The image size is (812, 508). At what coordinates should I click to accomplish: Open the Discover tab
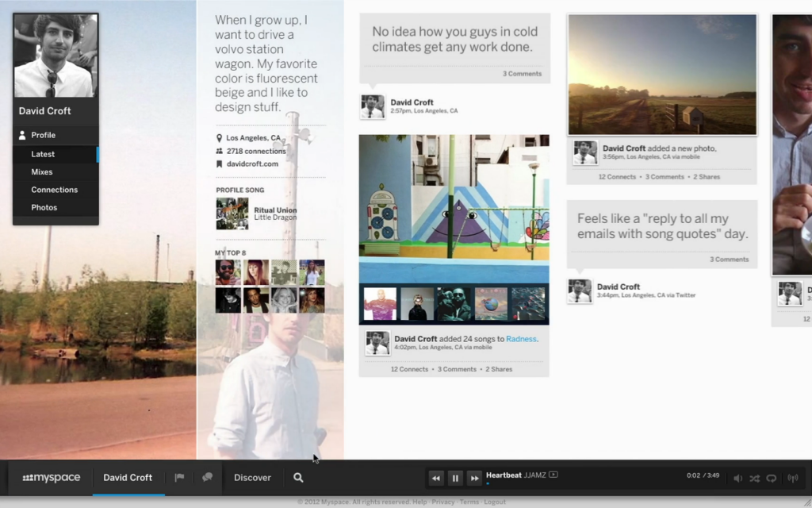pos(252,477)
